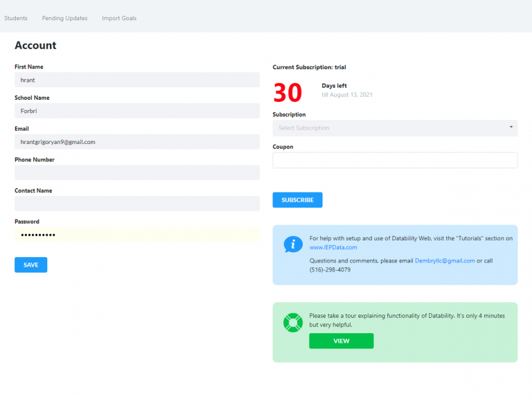Viewport: 532px width, 399px height.
Task: Open the Students tab
Action: click(x=16, y=18)
